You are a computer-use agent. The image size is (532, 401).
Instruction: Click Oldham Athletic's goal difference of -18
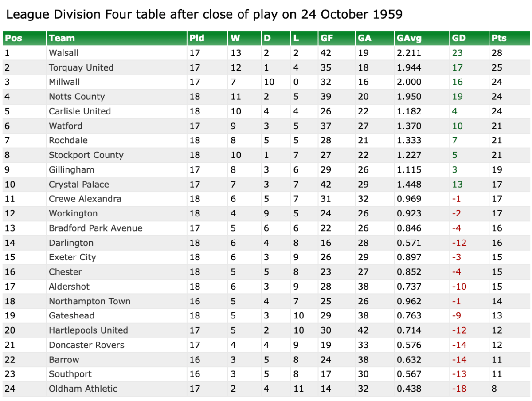click(x=459, y=389)
